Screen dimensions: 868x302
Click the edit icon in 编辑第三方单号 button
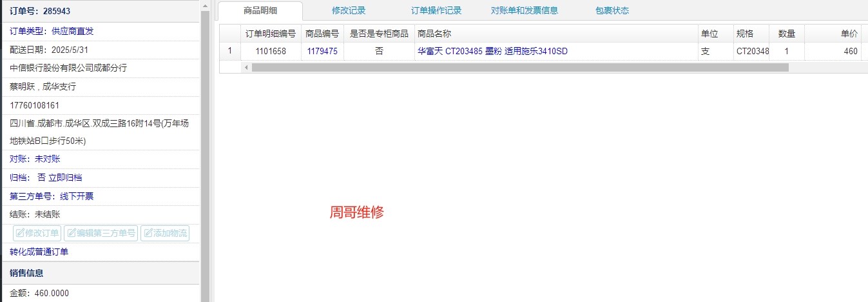click(x=71, y=233)
